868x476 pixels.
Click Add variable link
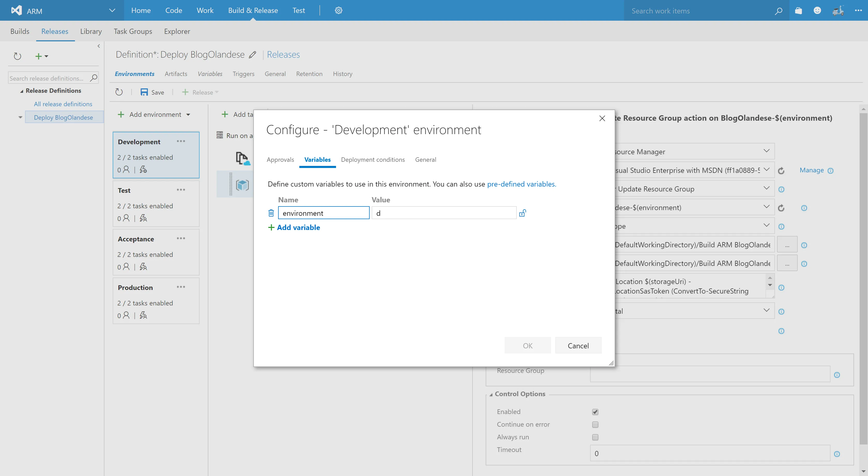click(x=294, y=227)
